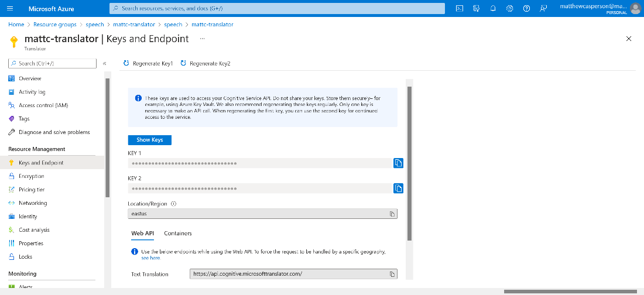Click the sidebar vertical scrollbar
The image size is (644, 295).
108,138
